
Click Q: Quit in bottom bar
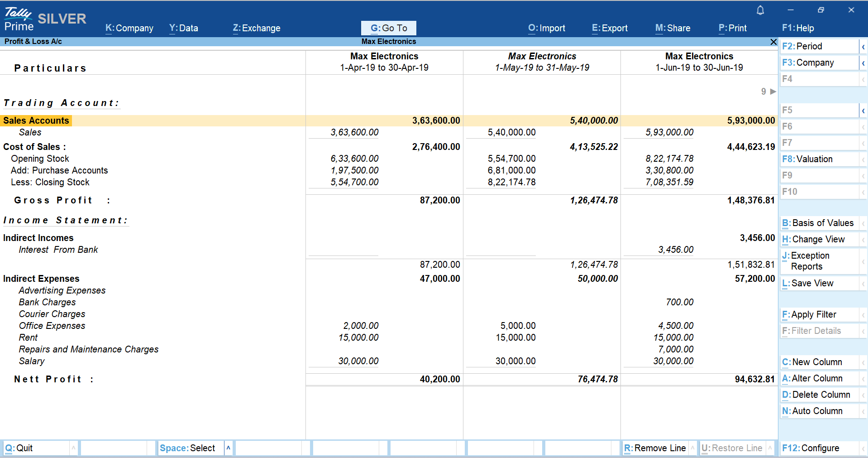tap(36, 448)
